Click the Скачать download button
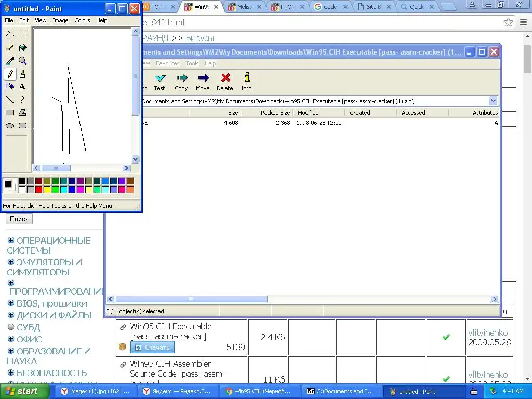 (x=153, y=347)
